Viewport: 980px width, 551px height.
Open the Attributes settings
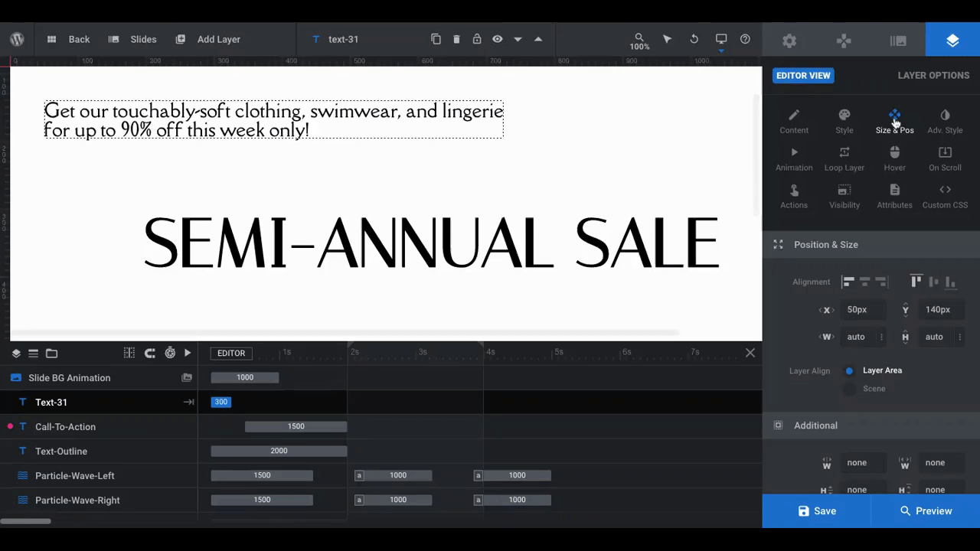895,197
